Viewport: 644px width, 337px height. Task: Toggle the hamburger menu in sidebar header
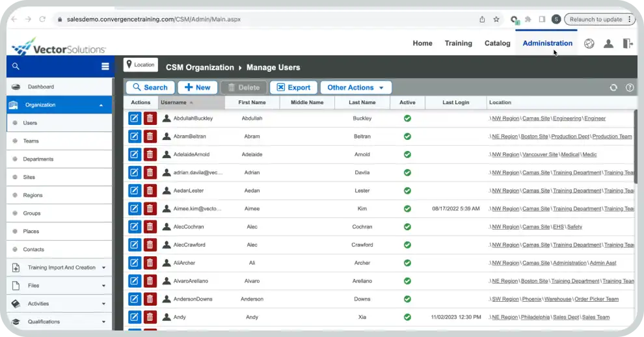(105, 66)
